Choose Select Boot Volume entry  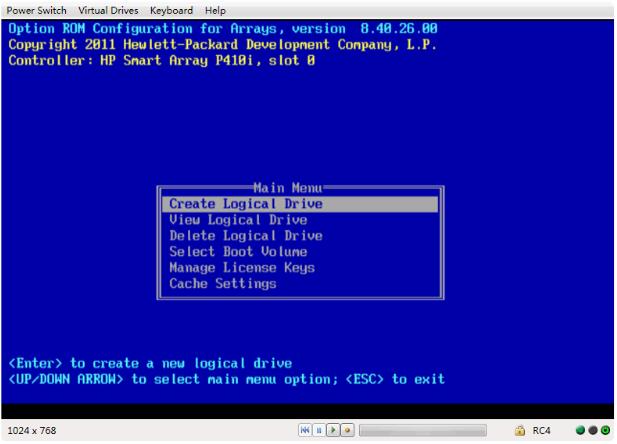point(238,252)
